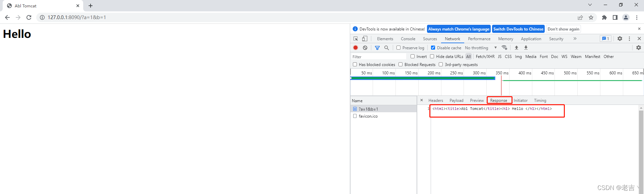Customize DevTools three-dot menu
This screenshot has width=644, height=194.
coord(630,39)
